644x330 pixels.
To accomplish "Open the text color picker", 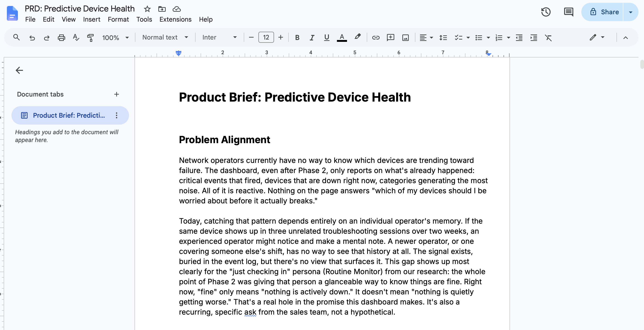I will (342, 37).
